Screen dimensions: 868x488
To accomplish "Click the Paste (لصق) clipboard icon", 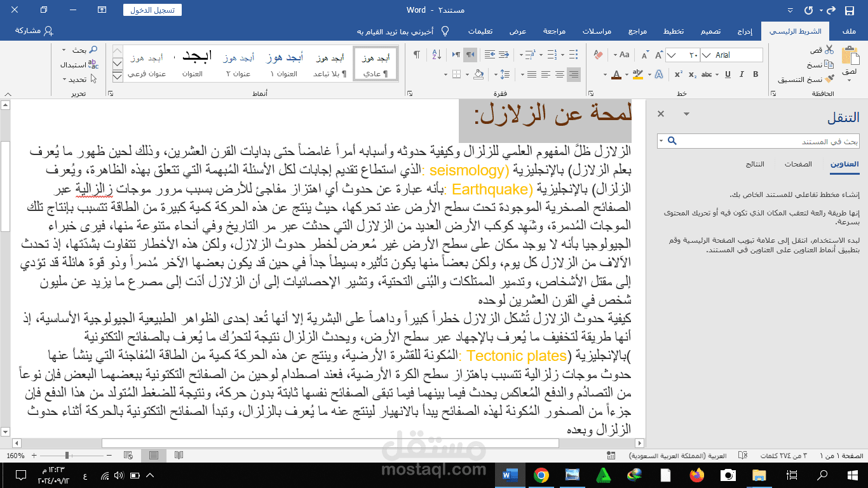I will (x=850, y=55).
